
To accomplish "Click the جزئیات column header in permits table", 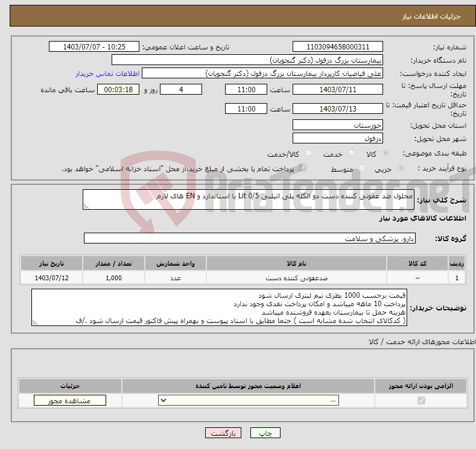I will point(70,386).
